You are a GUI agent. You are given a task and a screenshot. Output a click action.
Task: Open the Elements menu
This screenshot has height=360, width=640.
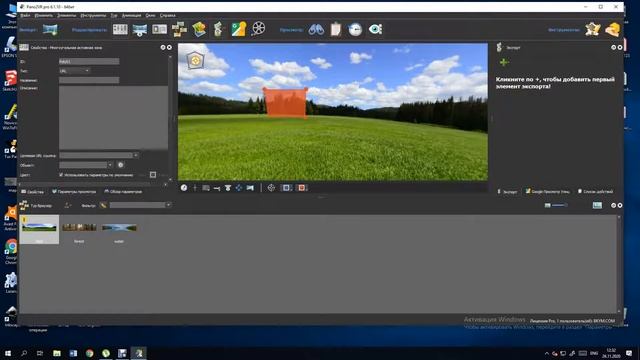[x=67, y=16]
